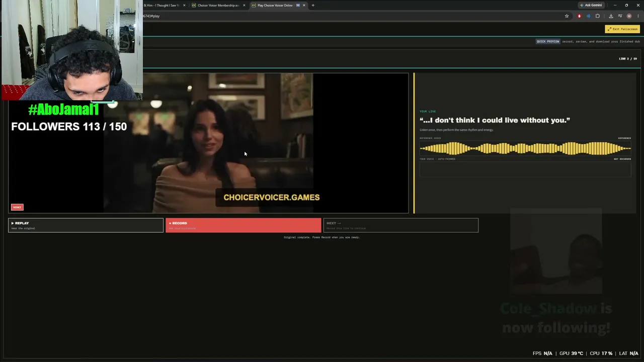Click the reference voice waveform

click(525, 148)
